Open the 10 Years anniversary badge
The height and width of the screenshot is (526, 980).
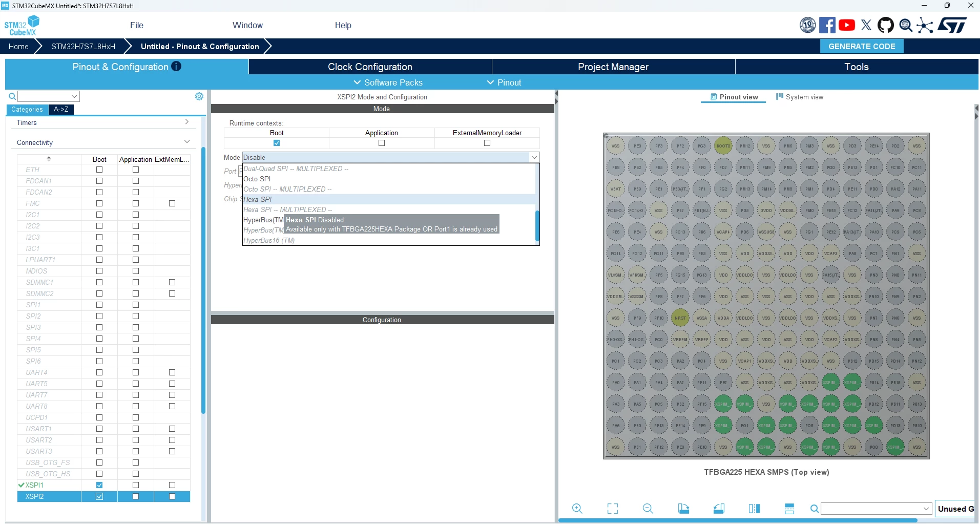[x=807, y=25]
